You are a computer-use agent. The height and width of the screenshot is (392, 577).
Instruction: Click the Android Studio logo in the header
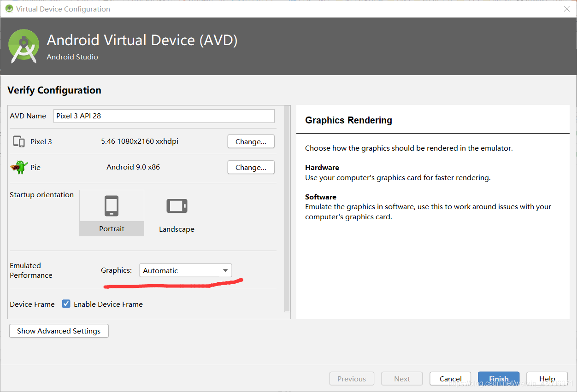point(24,46)
